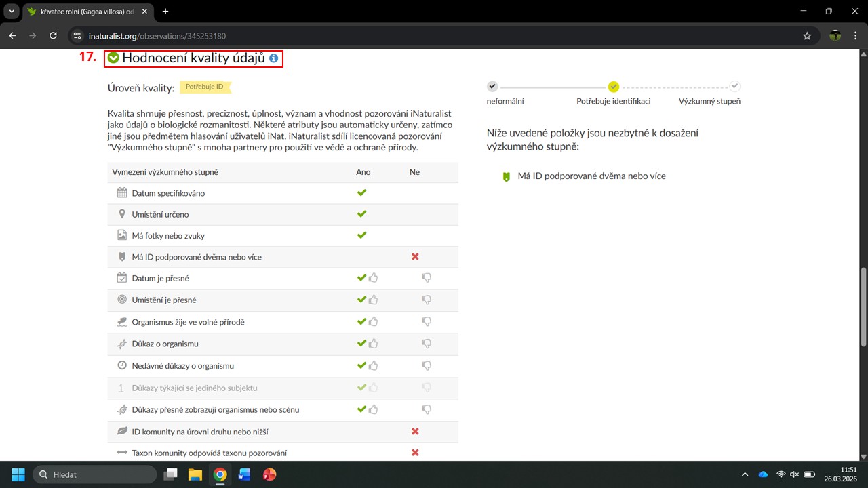The height and width of the screenshot is (488, 868).
Task: Thumbs down for 'Důkazy přesně zobrazují organismus'
Action: (427, 409)
